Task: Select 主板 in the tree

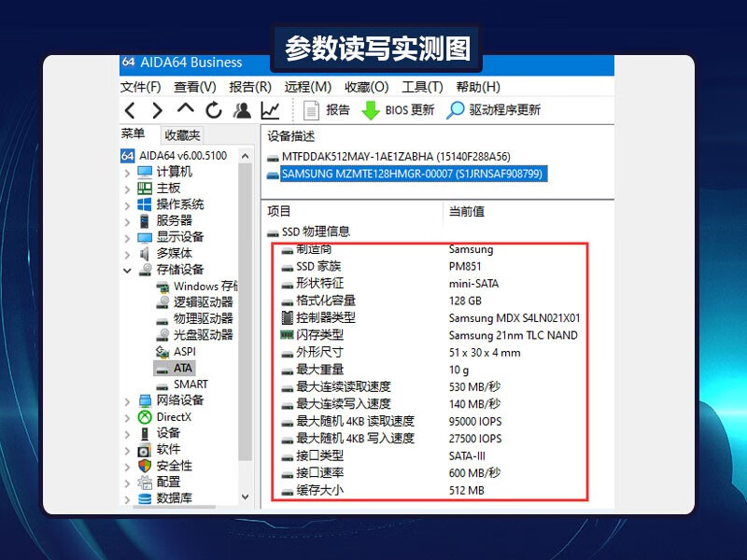Action: (x=159, y=189)
